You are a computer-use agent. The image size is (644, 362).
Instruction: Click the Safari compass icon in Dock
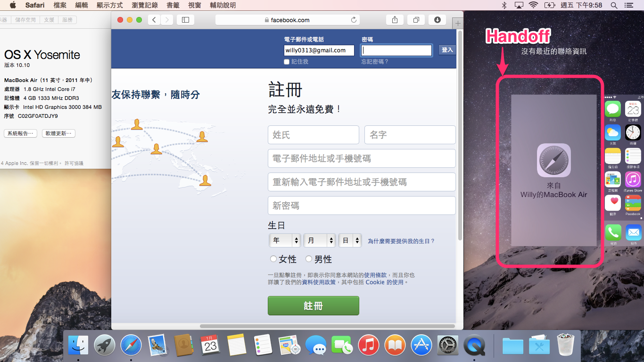click(x=131, y=345)
